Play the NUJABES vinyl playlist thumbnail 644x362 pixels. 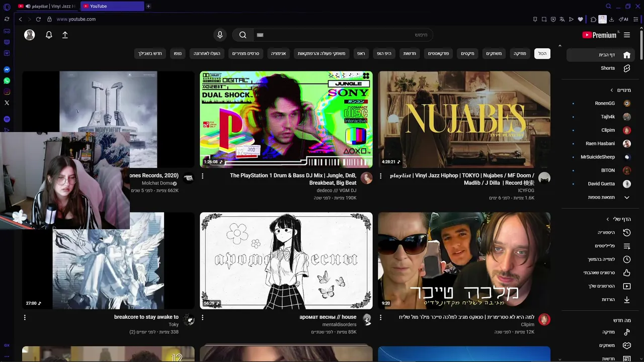464,119
